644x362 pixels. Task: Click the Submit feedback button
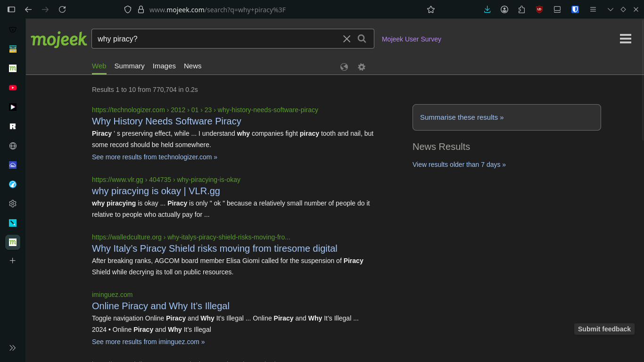coord(604,329)
